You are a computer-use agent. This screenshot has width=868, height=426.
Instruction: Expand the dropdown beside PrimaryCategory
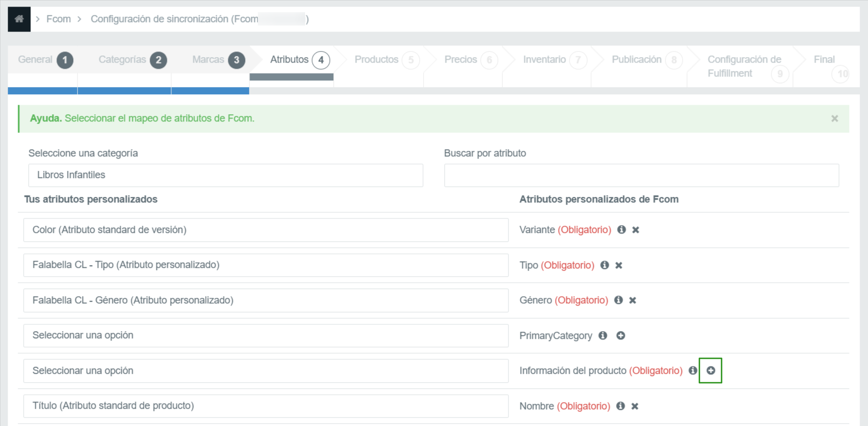(266, 336)
